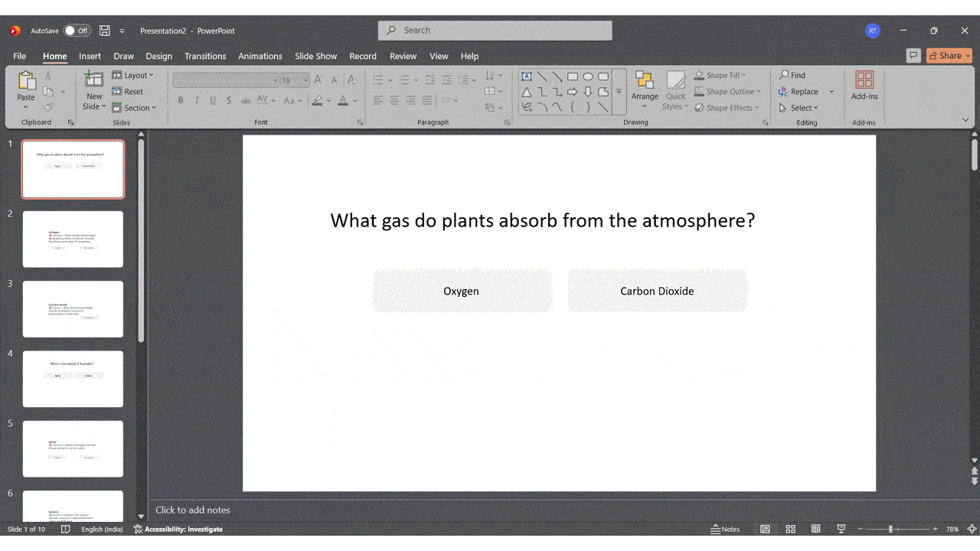Toggle AutoSave switch on
980x551 pixels.
[x=77, y=31]
